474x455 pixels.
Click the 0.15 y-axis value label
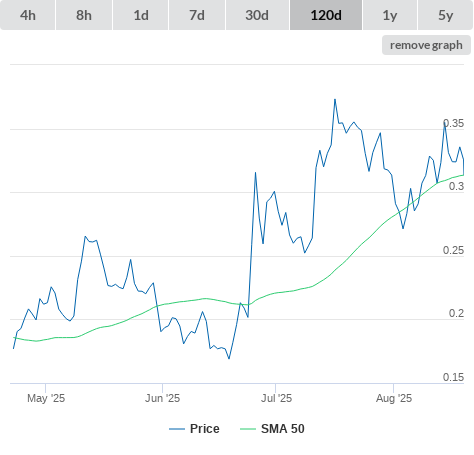453,377
